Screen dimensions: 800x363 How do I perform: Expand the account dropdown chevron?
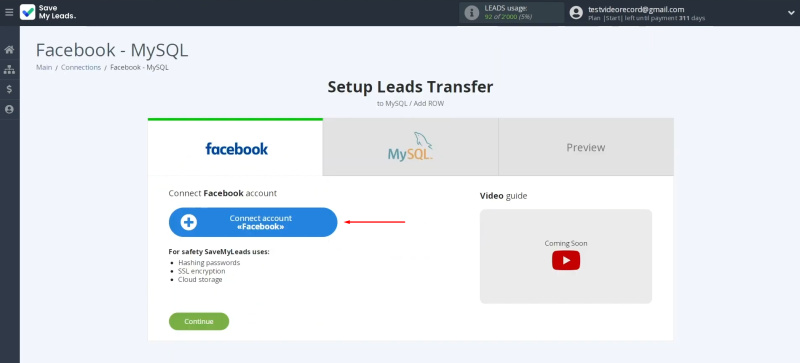pyautogui.click(x=791, y=13)
